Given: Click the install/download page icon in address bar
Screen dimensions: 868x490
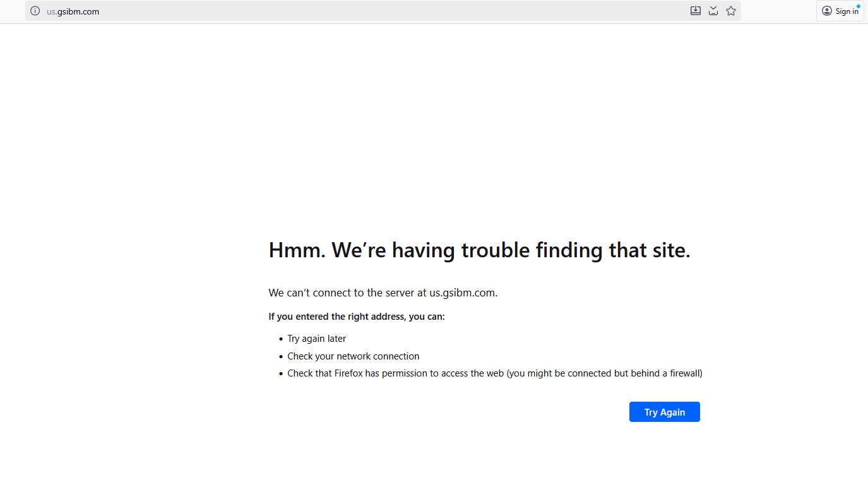Looking at the screenshot, I should [696, 11].
